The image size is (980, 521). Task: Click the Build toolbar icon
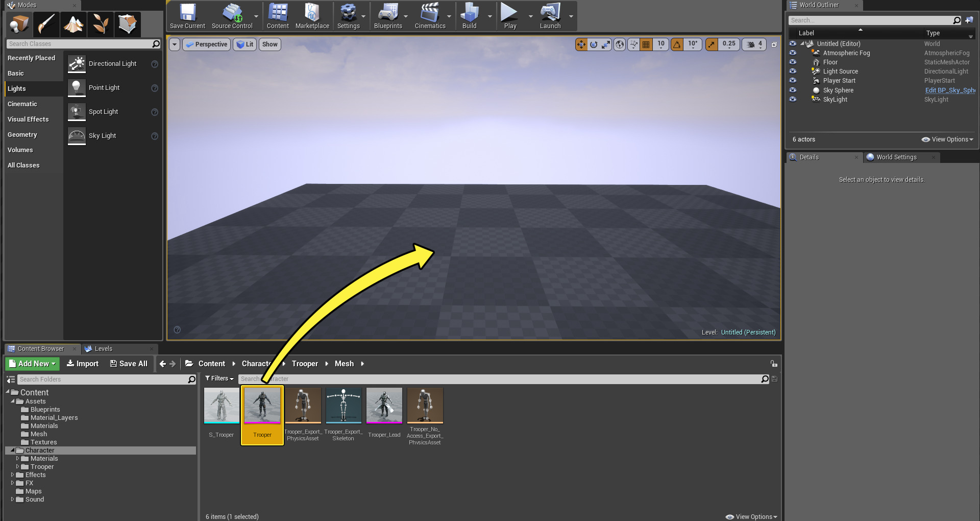pyautogui.click(x=469, y=16)
